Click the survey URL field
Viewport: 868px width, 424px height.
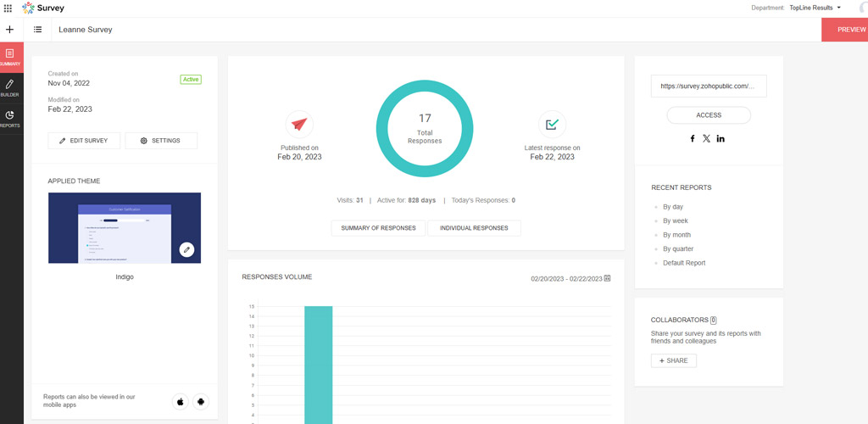[x=709, y=86]
